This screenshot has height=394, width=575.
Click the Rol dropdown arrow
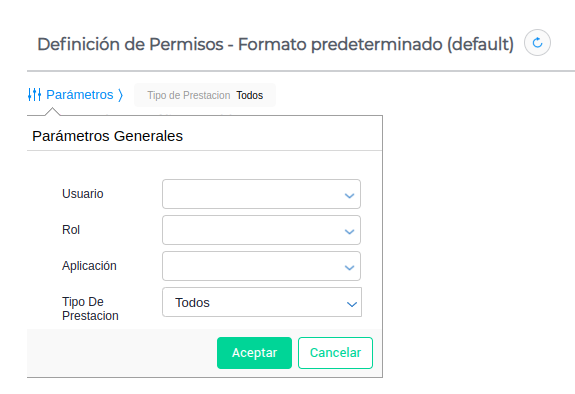pyautogui.click(x=349, y=232)
